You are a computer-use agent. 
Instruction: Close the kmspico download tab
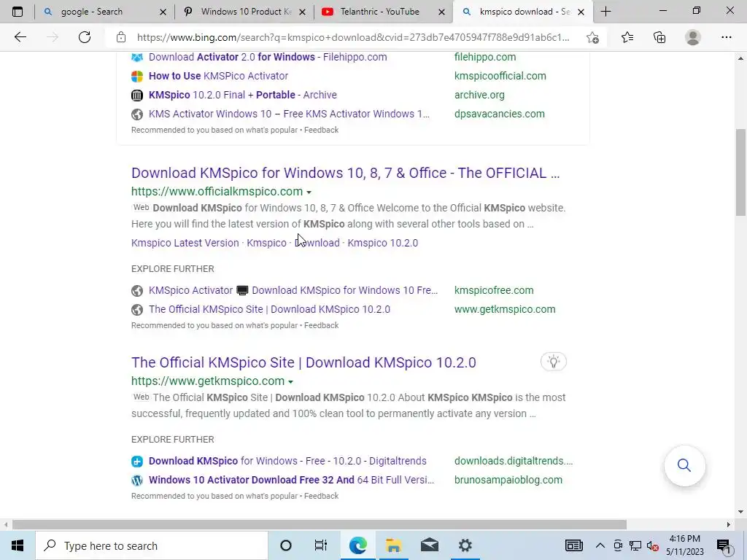pos(581,12)
